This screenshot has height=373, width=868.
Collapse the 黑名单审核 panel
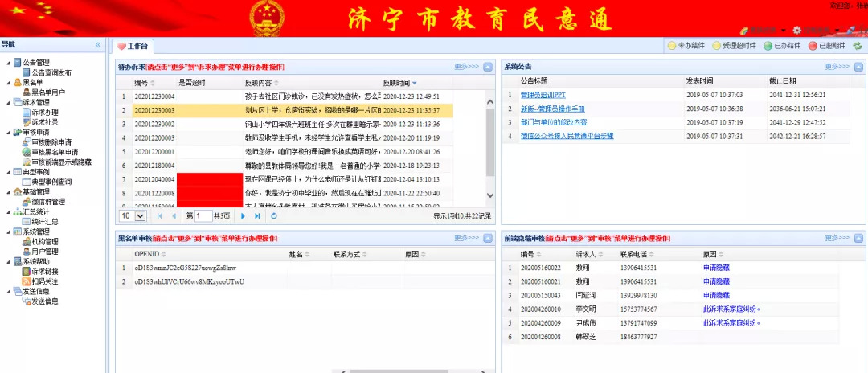click(x=488, y=239)
